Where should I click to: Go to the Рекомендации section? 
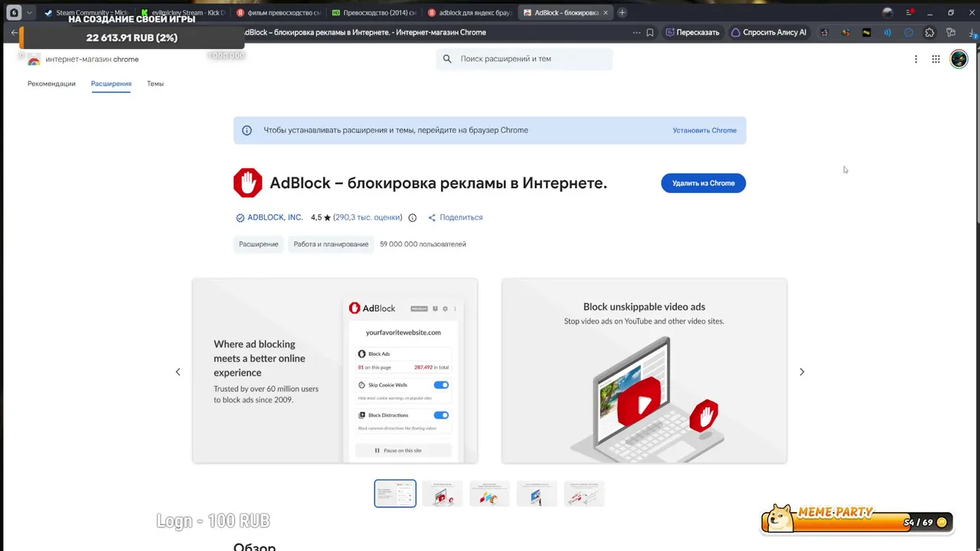tap(51, 83)
